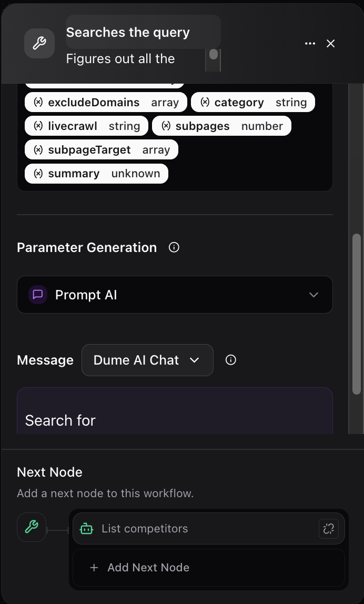Click the green wrench node icon under Next Node
This screenshot has height=604, width=364.
pyautogui.click(x=31, y=527)
